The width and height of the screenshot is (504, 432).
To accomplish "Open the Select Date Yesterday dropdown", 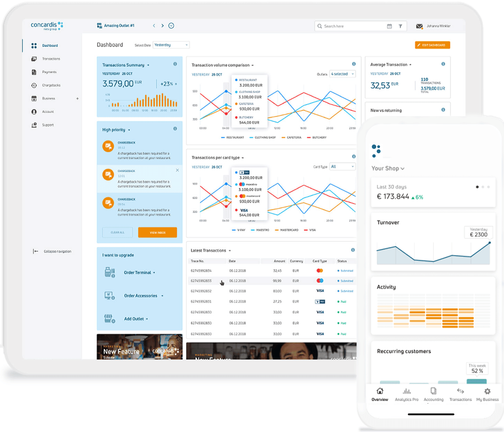I will click(171, 45).
